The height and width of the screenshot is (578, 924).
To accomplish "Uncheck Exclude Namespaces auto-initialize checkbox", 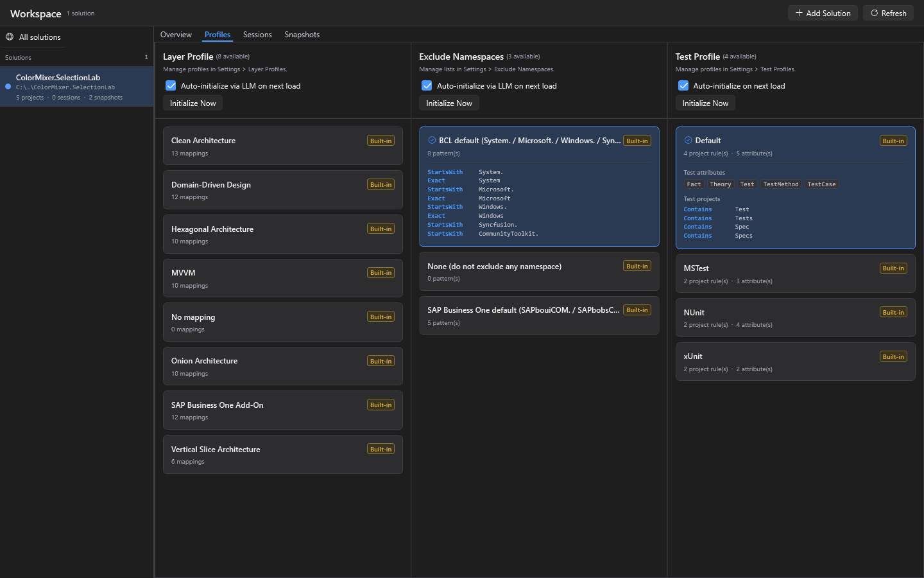I will [x=427, y=85].
